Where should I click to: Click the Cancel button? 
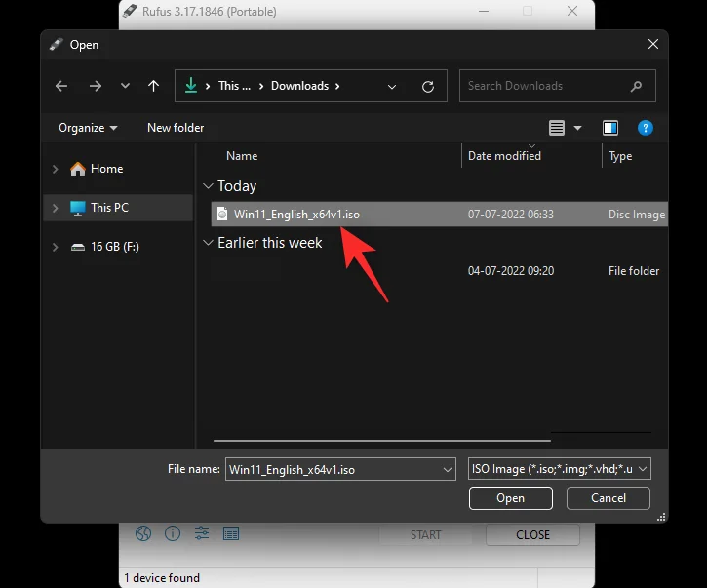pos(609,498)
